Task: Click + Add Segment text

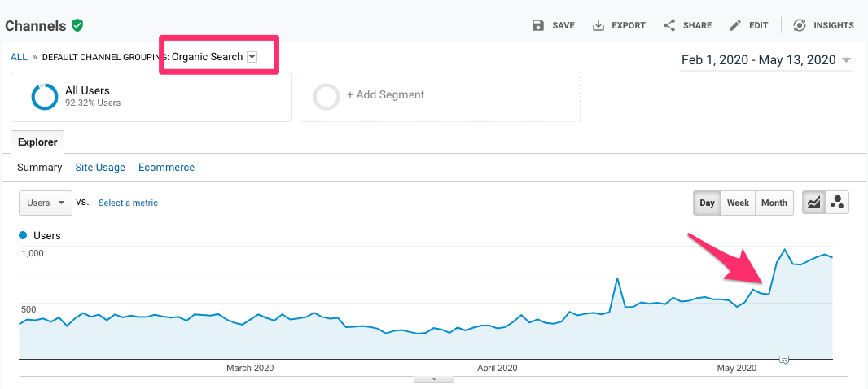Action: 385,94
